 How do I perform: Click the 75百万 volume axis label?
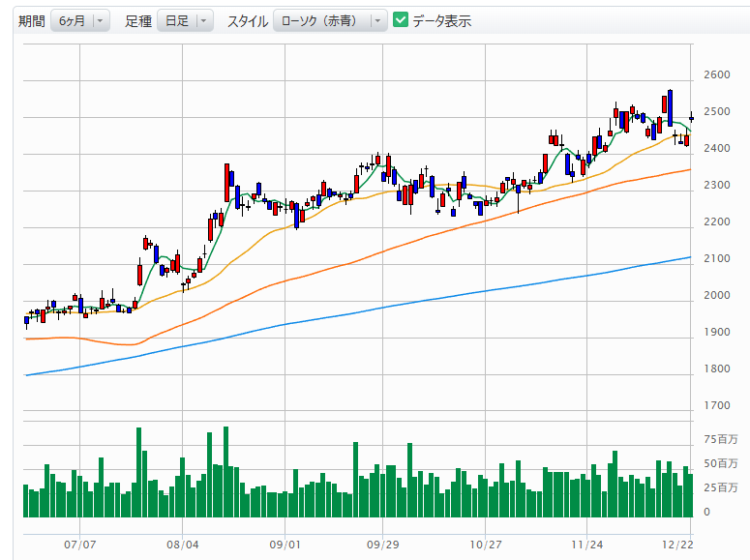click(x=721, y=439)
